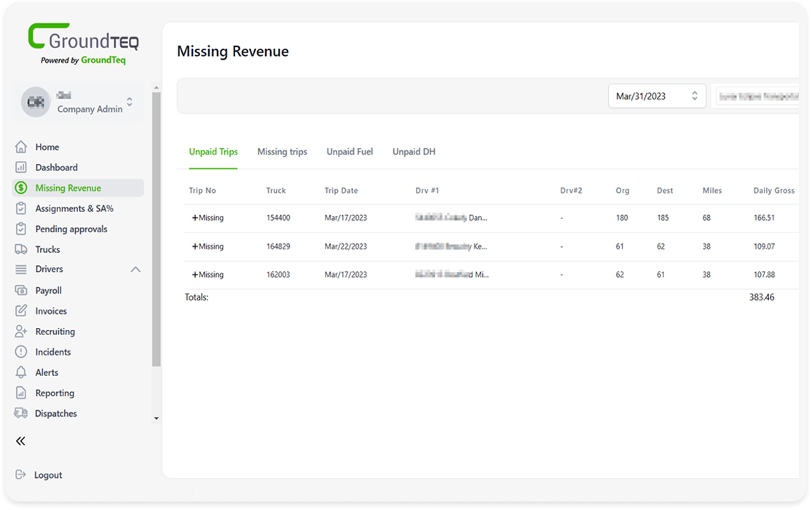812x510 pixels.
Task: Click the sidebar scrollbar down arrow
Action: 156,419
